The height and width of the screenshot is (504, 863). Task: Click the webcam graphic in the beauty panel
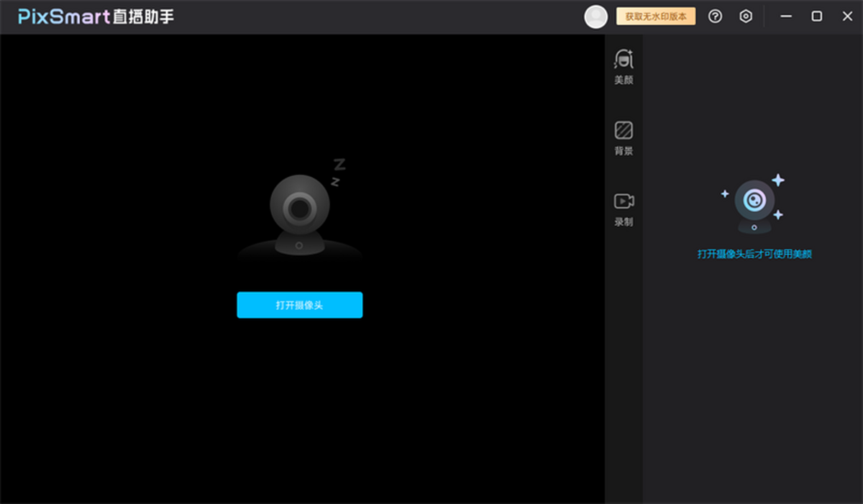pyautogui.click(x=754, y=203)
